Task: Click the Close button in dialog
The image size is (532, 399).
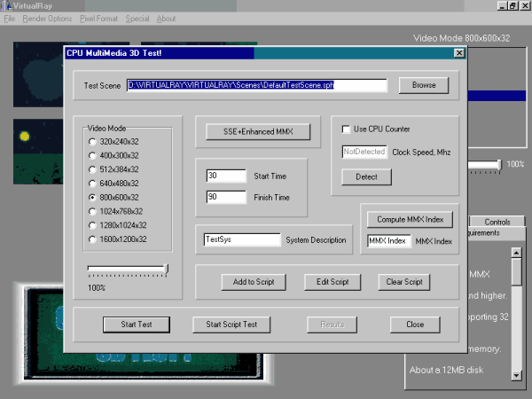Action: (415, 325)
